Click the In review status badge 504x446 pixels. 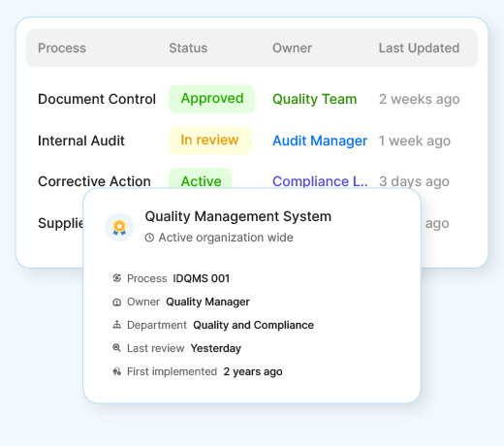[x=210, y=141]
